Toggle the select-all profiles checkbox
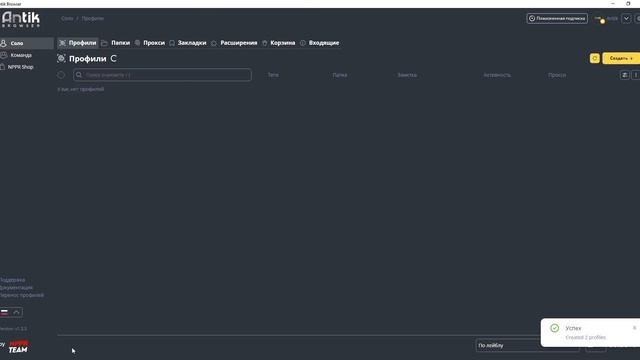Image resolution: width=640 pixels, height=360 pixels. click(61, 75)
